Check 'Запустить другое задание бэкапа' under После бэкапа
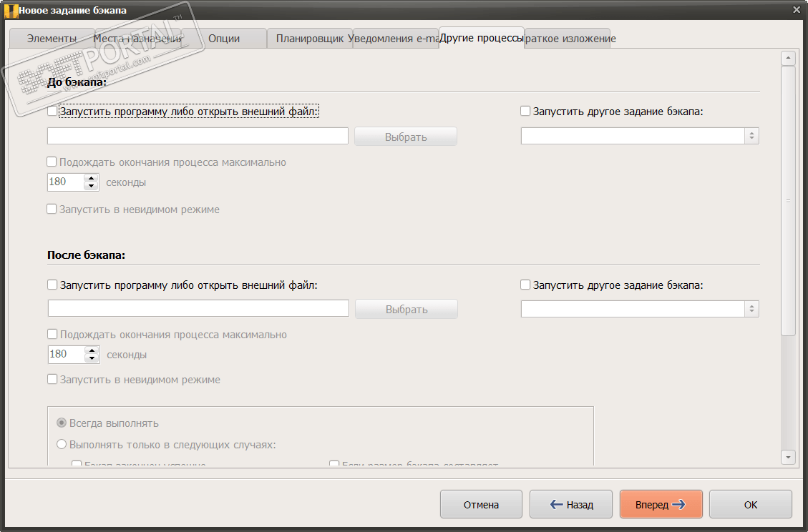 [525, 285]
